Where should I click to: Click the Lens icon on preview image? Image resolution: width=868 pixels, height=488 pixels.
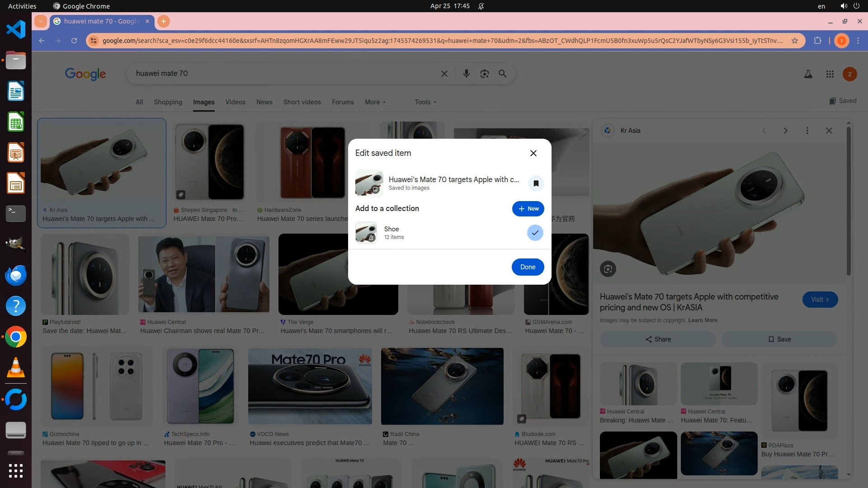click(x=608, y=269)
